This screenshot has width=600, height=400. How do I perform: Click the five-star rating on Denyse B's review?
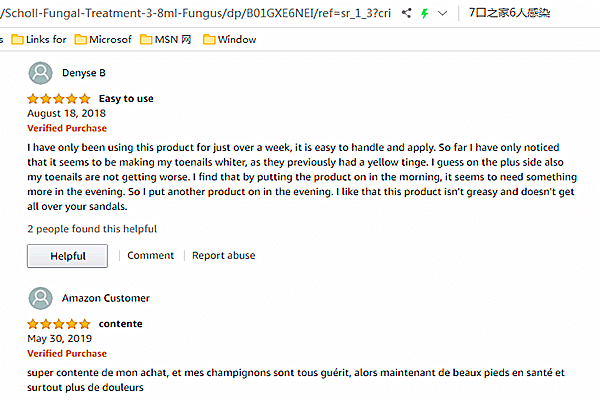58,99
